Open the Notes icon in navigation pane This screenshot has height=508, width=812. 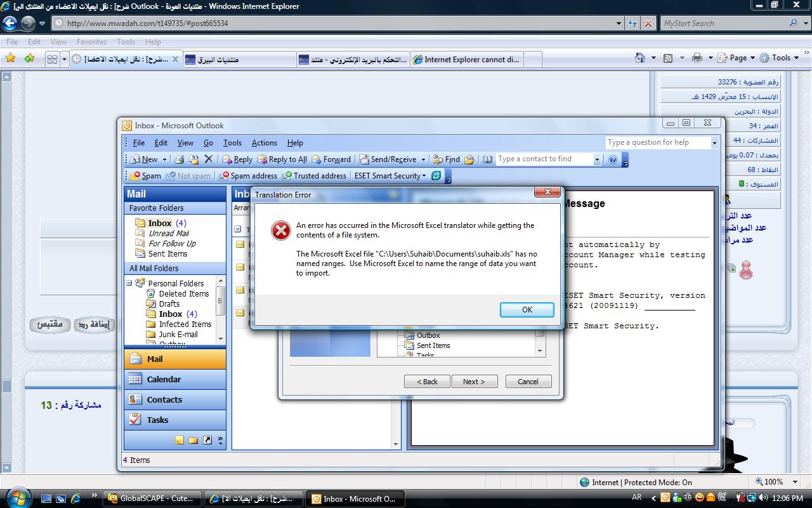[180, 440]
